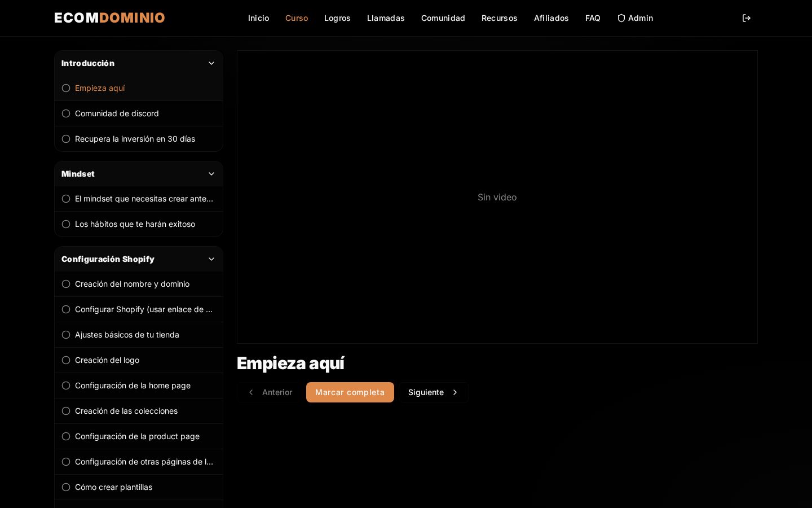812x508 pixels.
Task: Click the Marcar completa button
Action: (350, 392)
